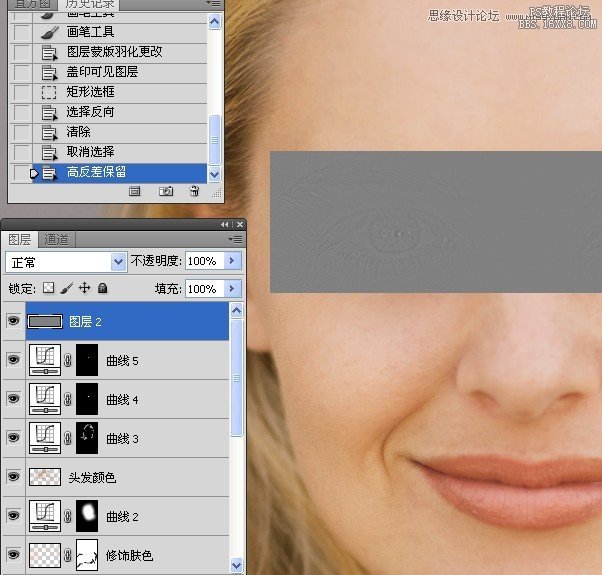Open the history panel flyout menu

point(213,3)
